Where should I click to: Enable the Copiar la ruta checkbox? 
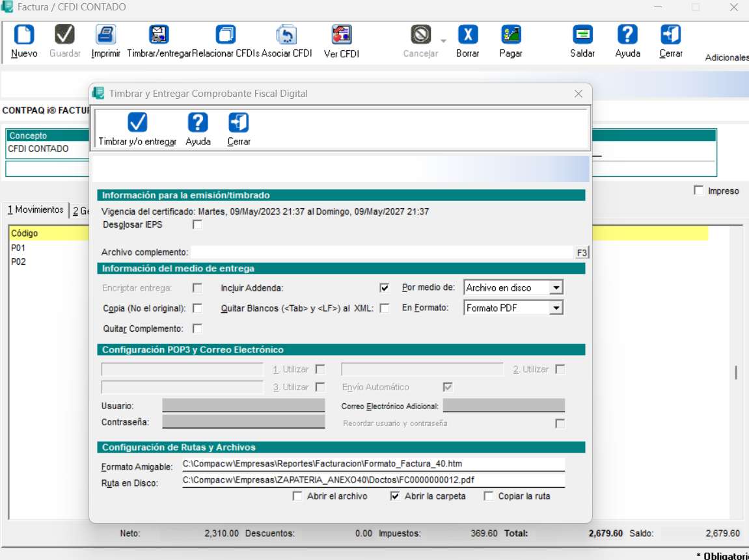[x=489, y=496]
